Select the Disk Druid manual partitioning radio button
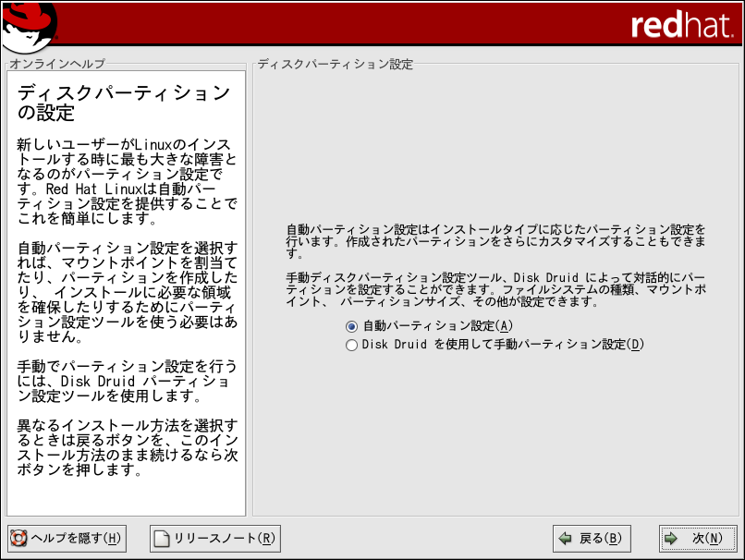The width and height of the screenshot is (745, 560). tap(351, 346)
